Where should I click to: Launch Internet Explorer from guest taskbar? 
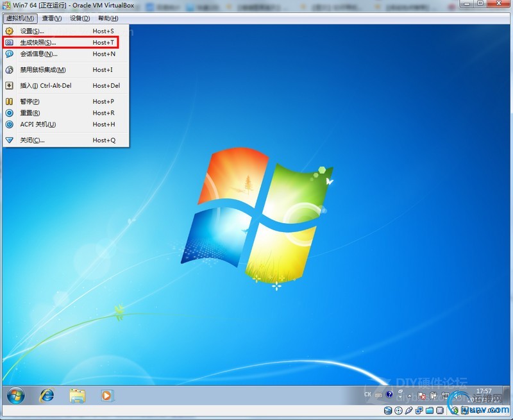pos(47,396)
